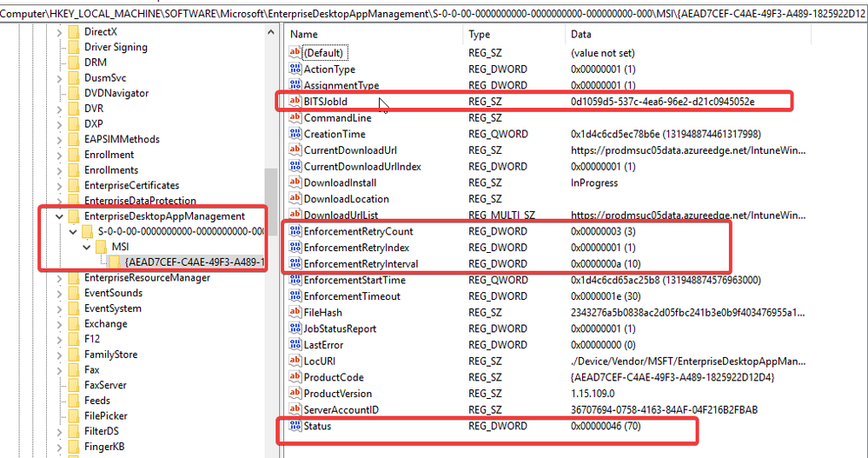Select the EventSounds key
This screenshot has height=458, width=868.
tap(113, 292)
